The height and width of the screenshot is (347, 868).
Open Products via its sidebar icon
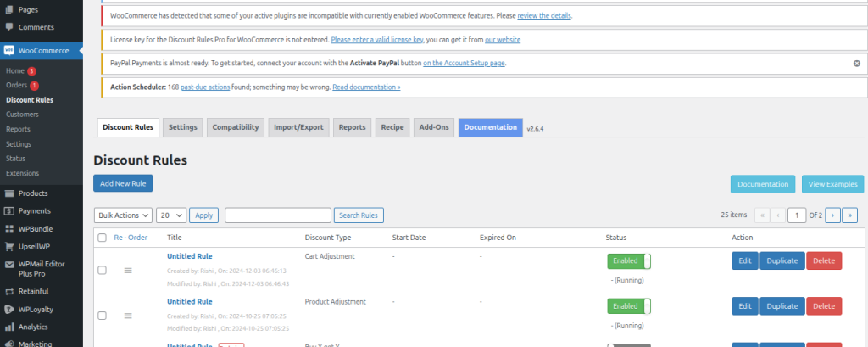tap(9, 193)
